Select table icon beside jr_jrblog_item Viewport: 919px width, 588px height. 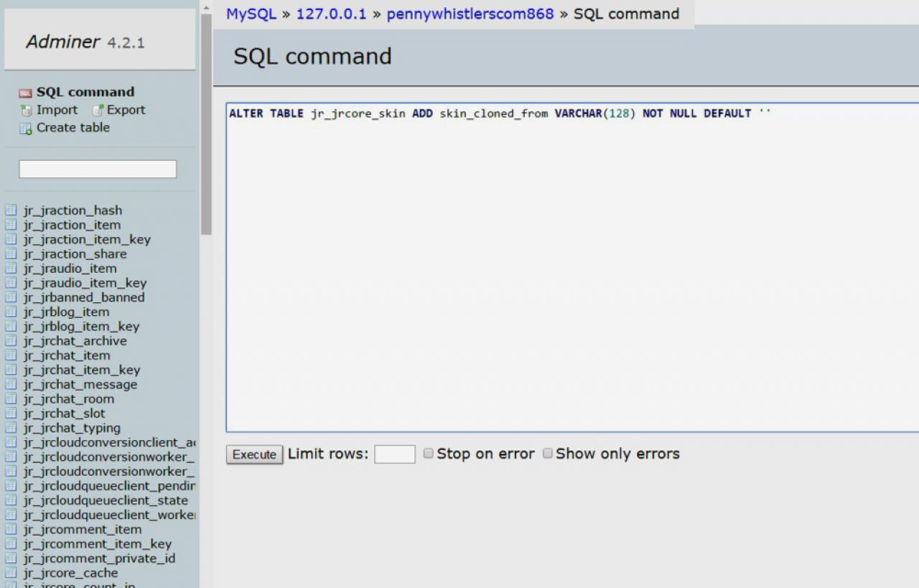11,312
